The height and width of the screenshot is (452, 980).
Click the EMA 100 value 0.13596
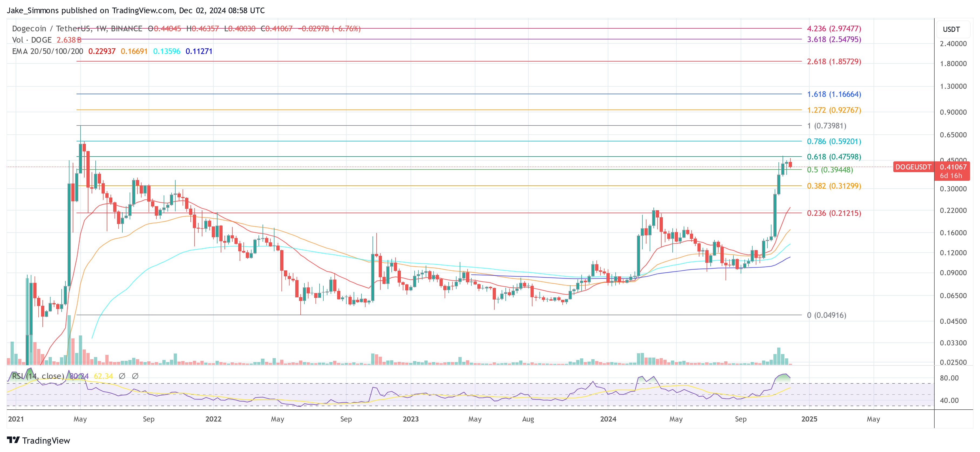coord(167,51)
